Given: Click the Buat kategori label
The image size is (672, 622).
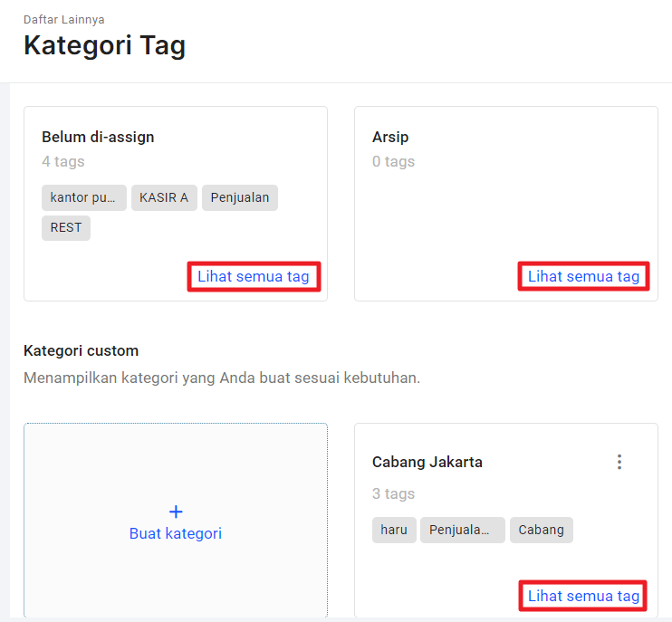Looking at the screenshot, I should pos(176,534).
